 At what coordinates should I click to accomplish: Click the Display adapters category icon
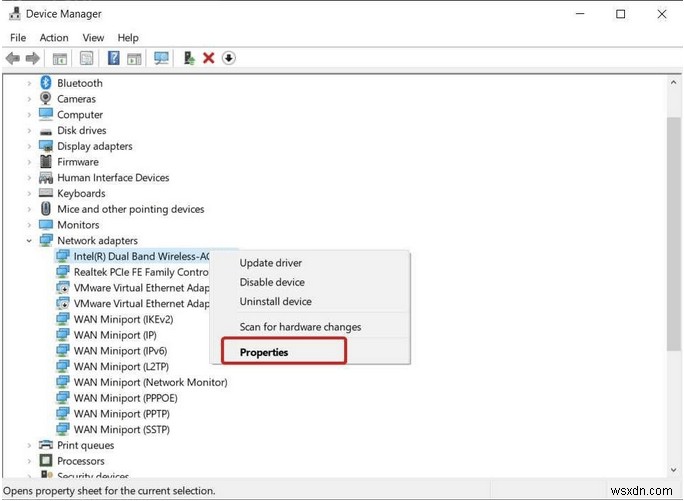click(x=46, y=146)
